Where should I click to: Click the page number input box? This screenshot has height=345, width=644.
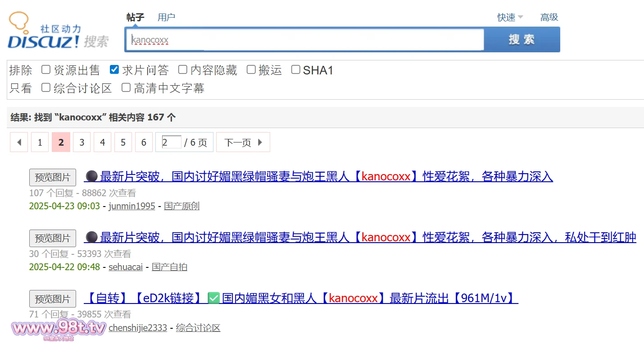pos(171,143)
